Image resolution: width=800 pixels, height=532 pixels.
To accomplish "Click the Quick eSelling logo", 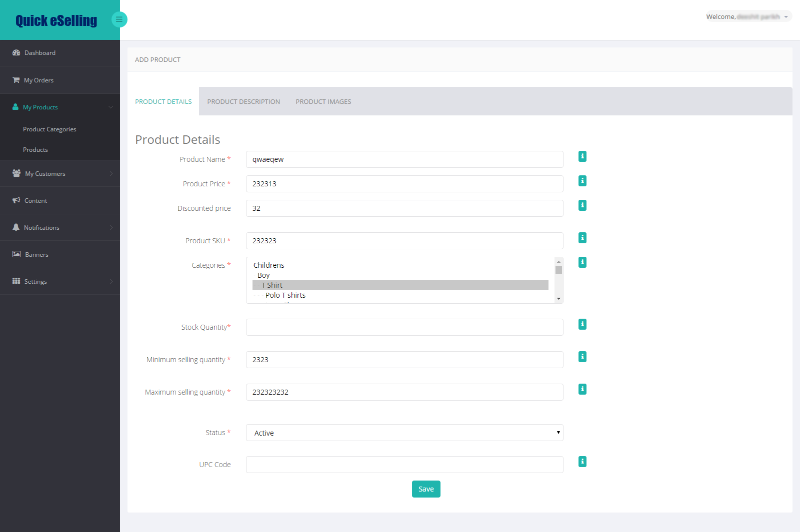I will pyautogui.click(x=56, y=20).
